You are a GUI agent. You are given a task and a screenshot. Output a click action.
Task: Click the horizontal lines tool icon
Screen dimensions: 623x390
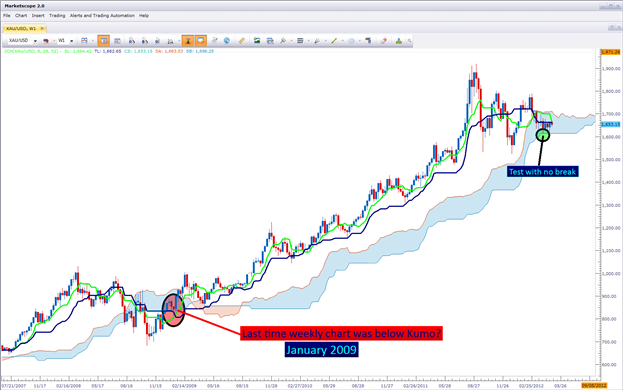[300, 41]
